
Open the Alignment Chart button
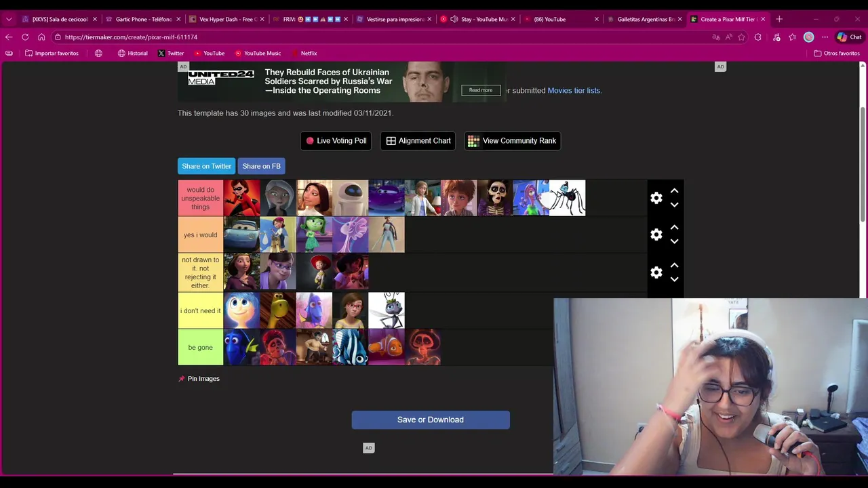418,141
